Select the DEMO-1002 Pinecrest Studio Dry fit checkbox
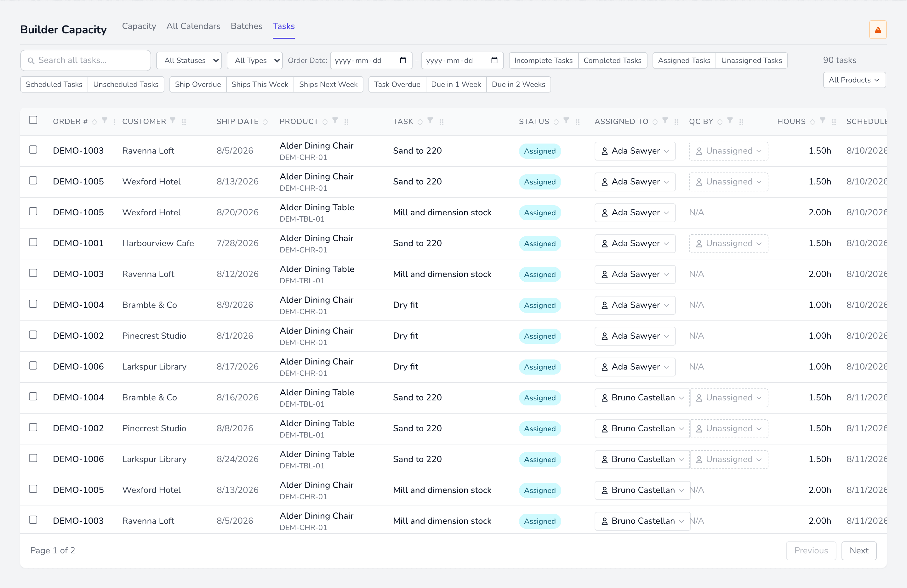The width and height of the screenshot is (907, 588). (x=33, y=335)
